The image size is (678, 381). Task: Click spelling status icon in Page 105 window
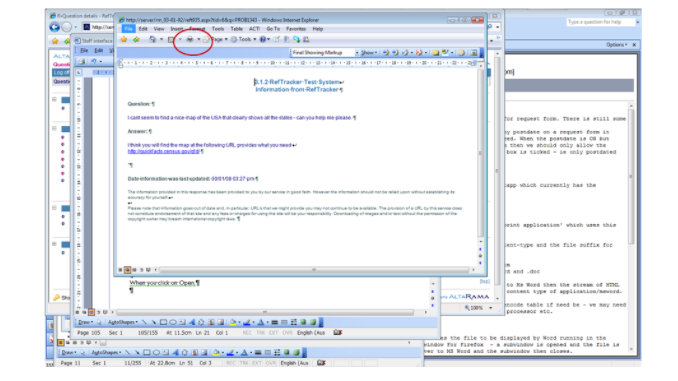click(x=338, y=333)
